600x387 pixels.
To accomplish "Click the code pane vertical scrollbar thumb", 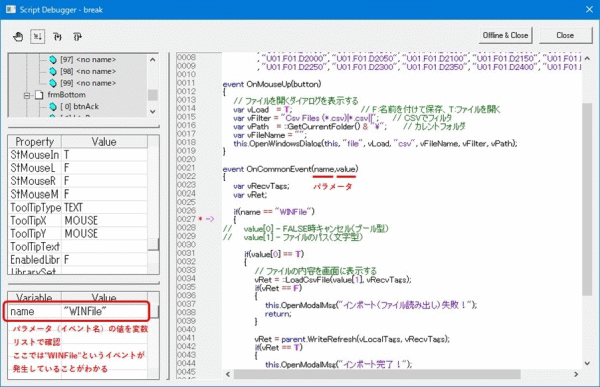I will 587,199.
